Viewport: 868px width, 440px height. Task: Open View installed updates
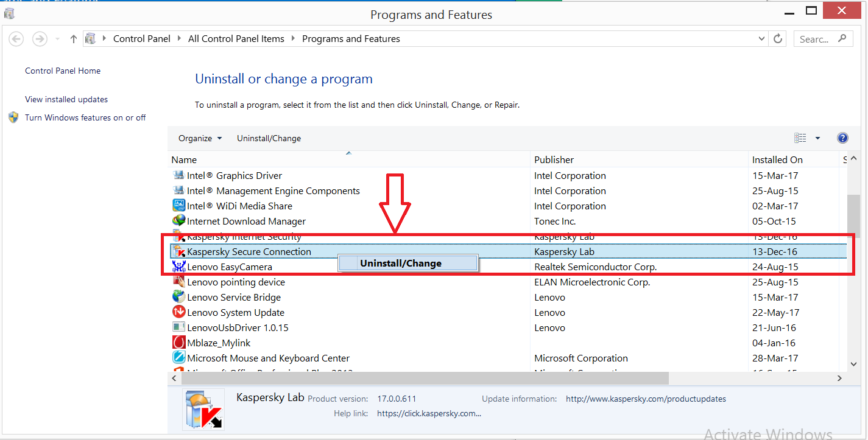[66, 99]
